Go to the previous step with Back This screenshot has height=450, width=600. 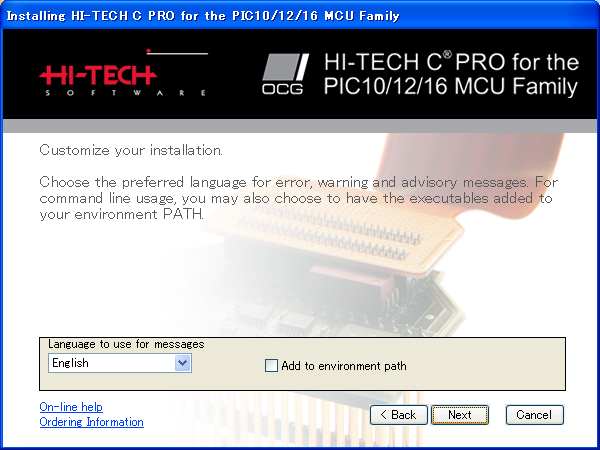pyautogui.click(x=398, y=415)
